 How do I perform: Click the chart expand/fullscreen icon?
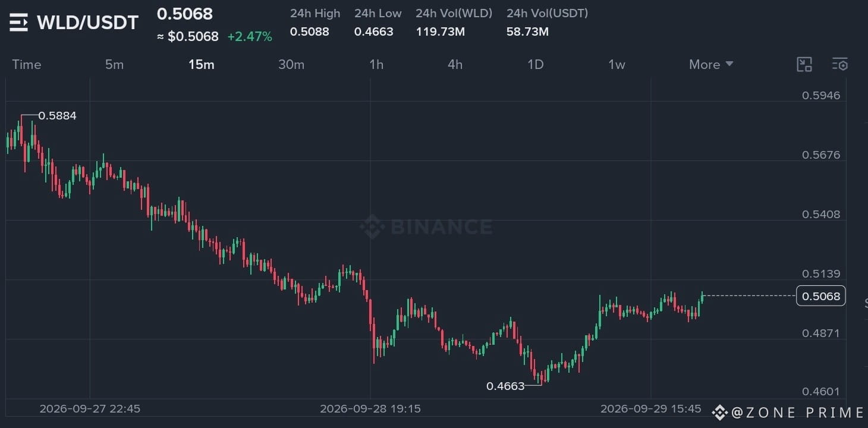804,64
